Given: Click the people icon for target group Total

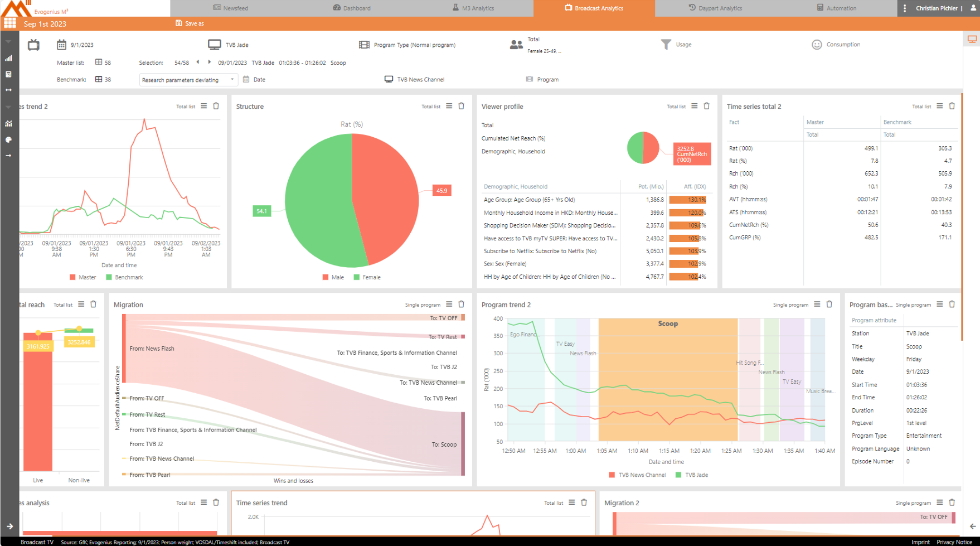Looking at the screenshot, I should (x=516, y=45).
